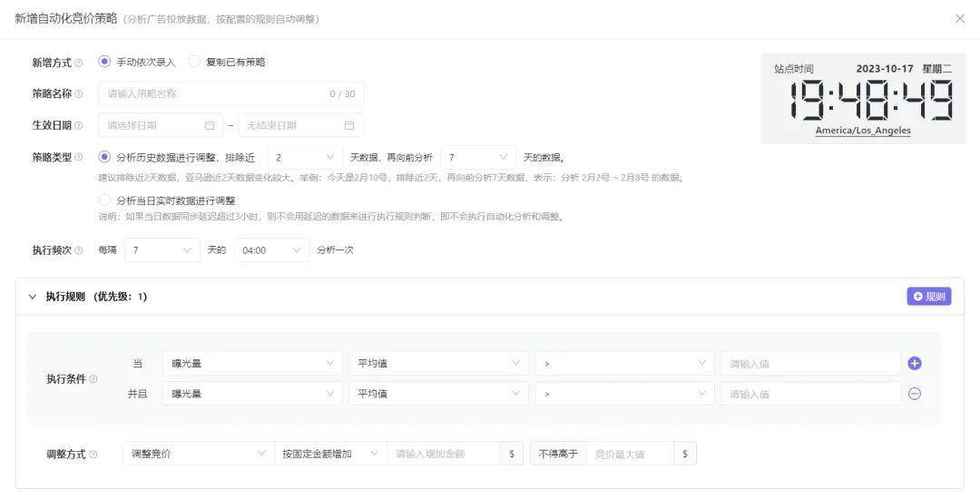Open execution time dropdown showing 04:00
Image resolution: width=980 pixels, height=499 pixels.
tap(272, 249)
